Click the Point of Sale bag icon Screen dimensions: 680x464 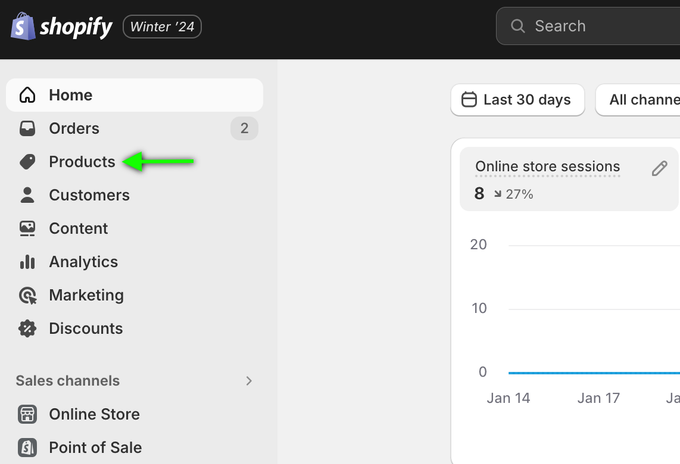click(27, 448)
